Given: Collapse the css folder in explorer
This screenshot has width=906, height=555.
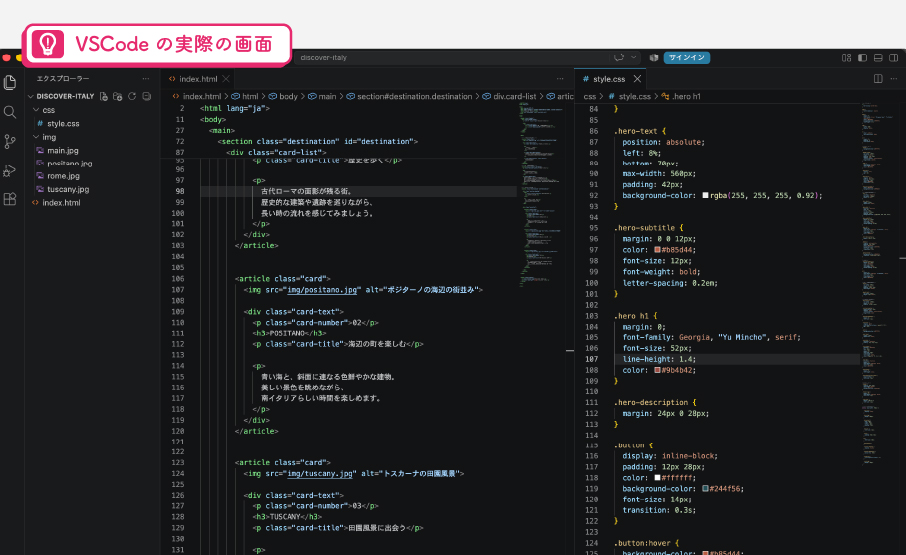Looking at the screenshot, I should [x=36, y=110].
